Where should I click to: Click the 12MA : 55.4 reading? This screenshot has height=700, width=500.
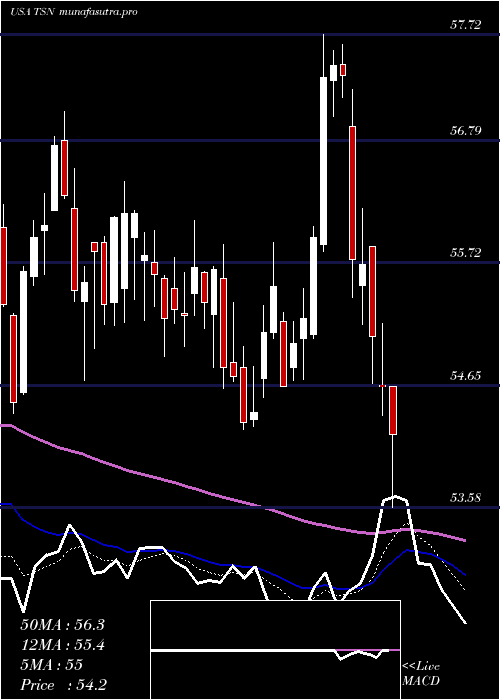tap(62, 645)
